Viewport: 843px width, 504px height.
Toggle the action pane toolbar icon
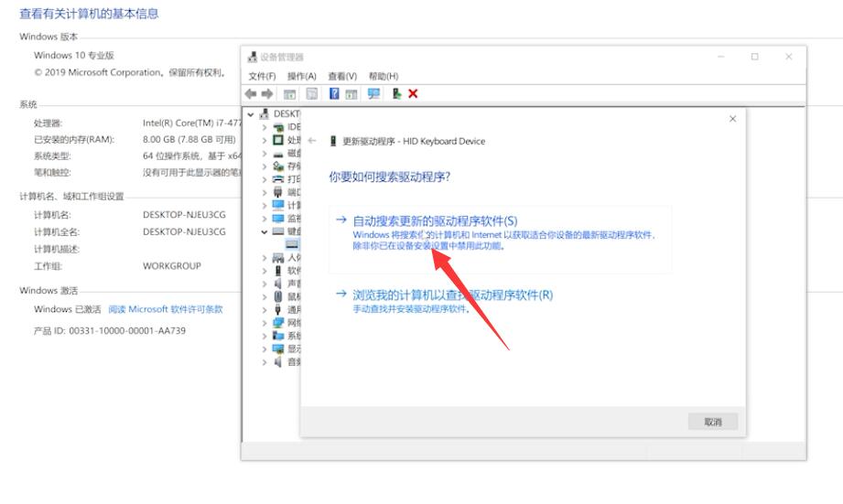click(x=351, y=94)
